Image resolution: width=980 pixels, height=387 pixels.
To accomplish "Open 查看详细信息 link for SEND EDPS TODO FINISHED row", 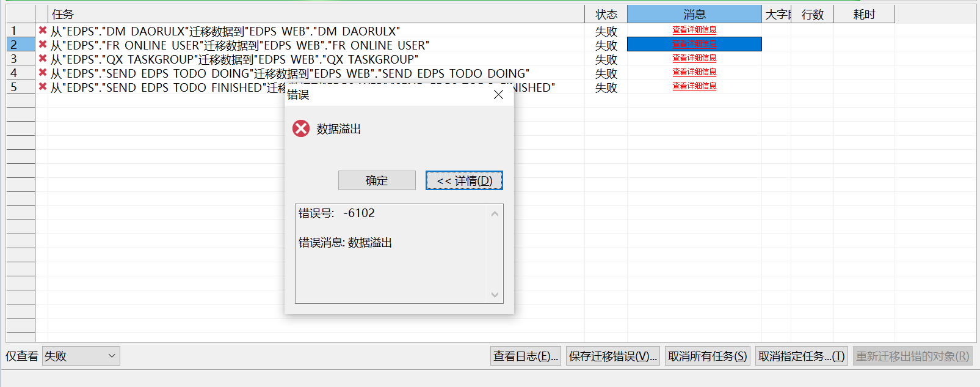I will pos(694,86).
